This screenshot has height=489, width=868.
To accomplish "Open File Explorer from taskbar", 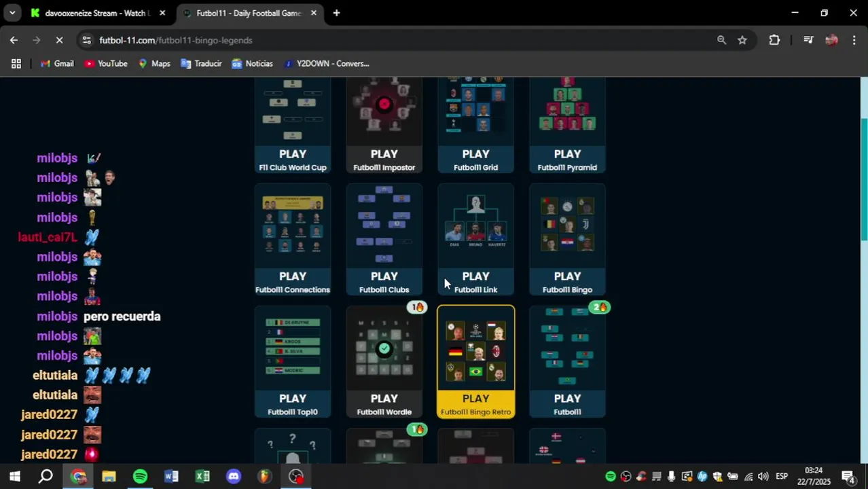I will coord(109,476).
